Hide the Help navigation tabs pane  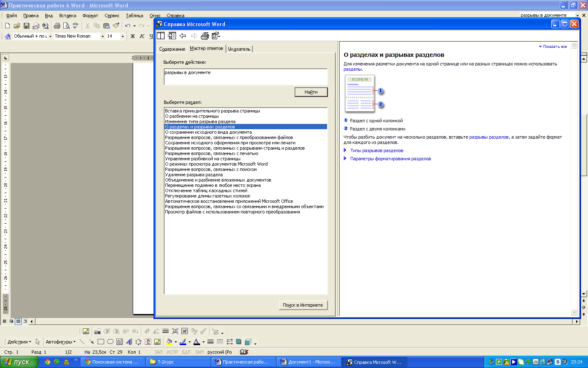172,36
